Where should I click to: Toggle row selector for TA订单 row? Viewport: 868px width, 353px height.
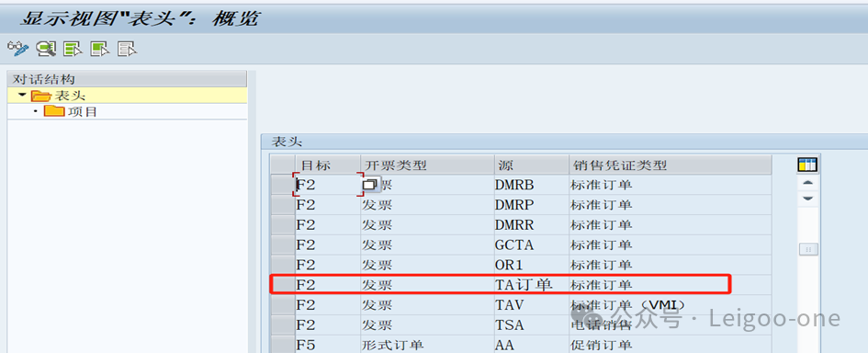point(282,285)
